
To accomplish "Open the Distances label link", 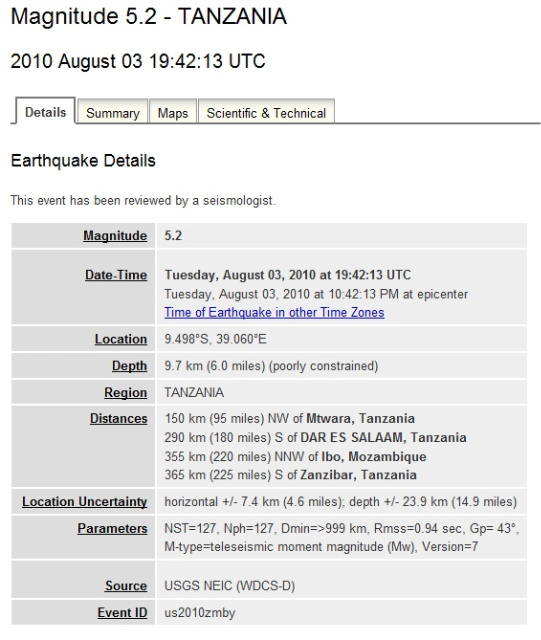I will tap(118, 418).
